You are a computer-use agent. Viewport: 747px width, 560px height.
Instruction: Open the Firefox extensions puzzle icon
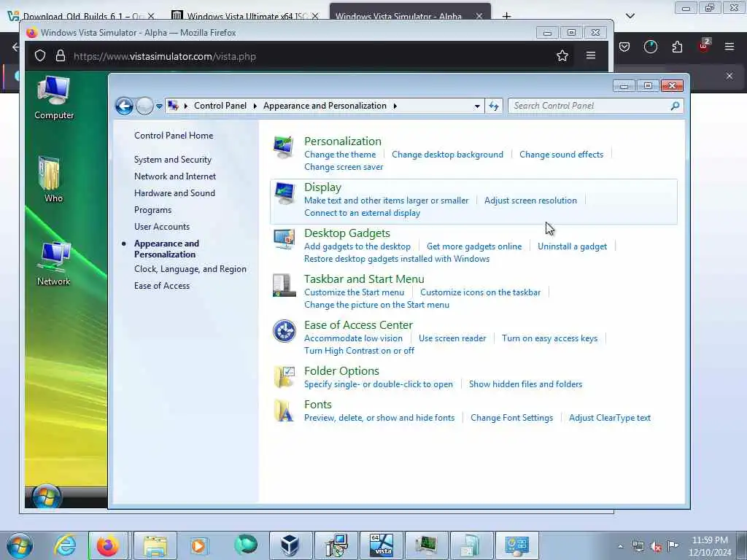(x=677, y=47)
